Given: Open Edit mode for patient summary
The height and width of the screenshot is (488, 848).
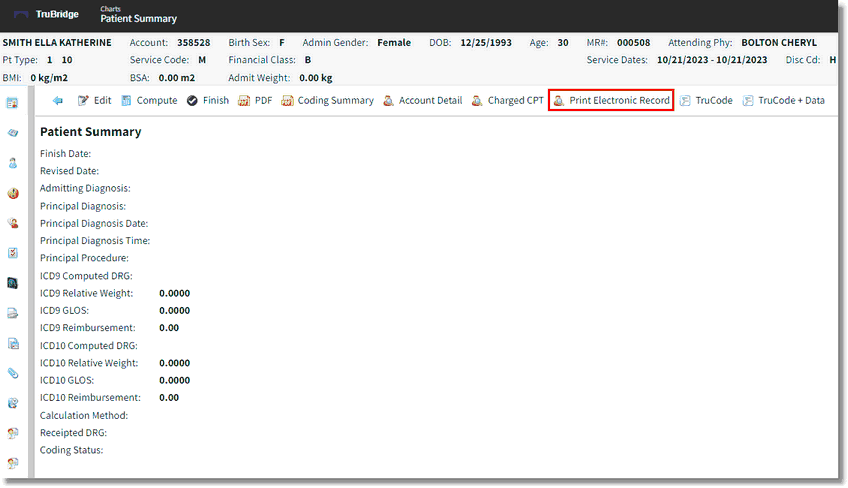Looking at the screenshot, I should [x=95, y=101].
